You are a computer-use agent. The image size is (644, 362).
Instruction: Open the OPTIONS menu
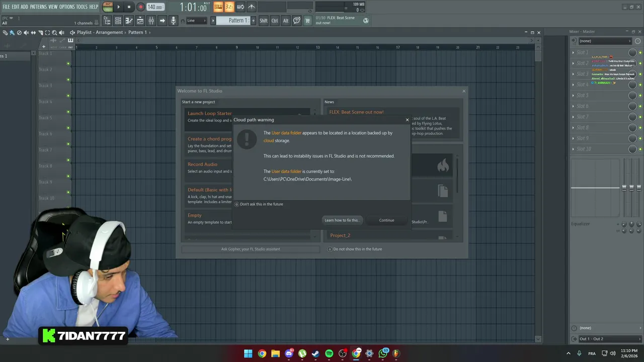[67, 7]
